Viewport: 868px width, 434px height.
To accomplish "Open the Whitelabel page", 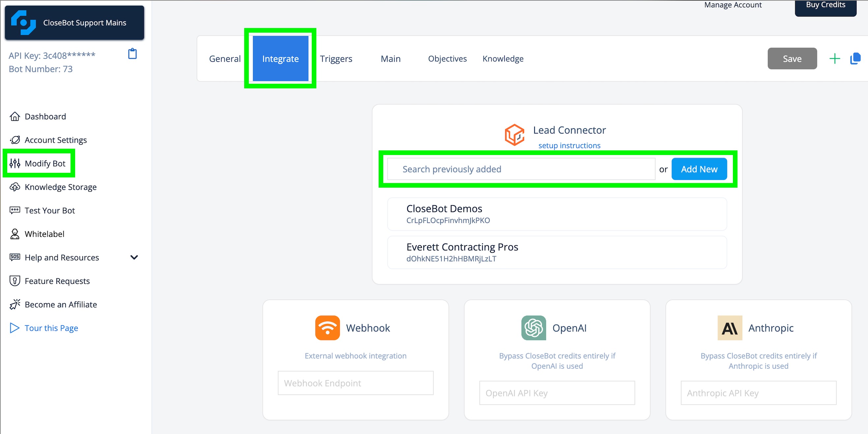I will [x=44, y=234].
